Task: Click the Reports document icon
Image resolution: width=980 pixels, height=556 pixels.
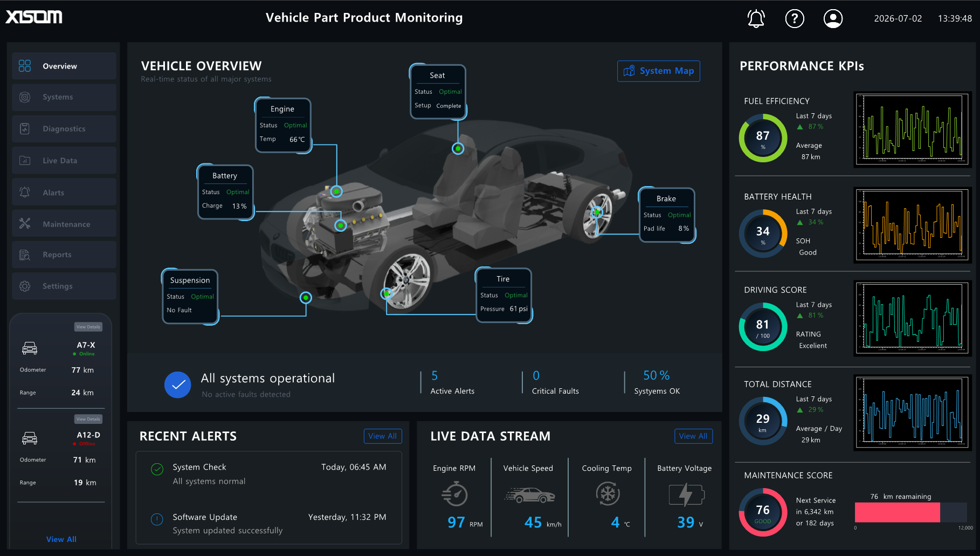Action: coord(25,255)
